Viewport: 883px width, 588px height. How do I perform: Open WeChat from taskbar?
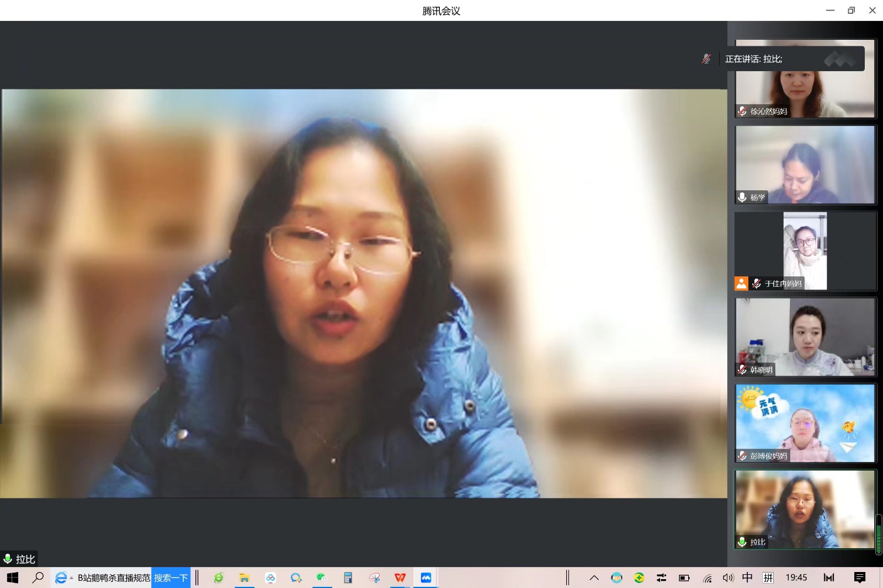point(321,578)
